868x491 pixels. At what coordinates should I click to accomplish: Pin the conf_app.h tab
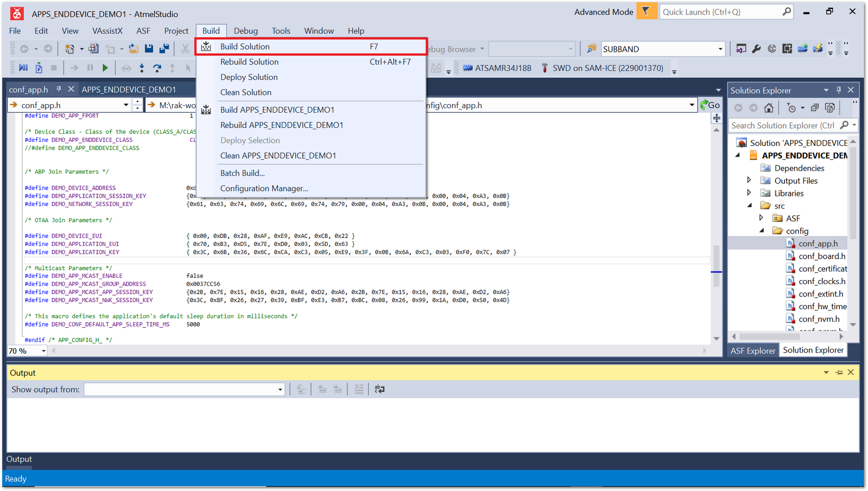point(59,89)
